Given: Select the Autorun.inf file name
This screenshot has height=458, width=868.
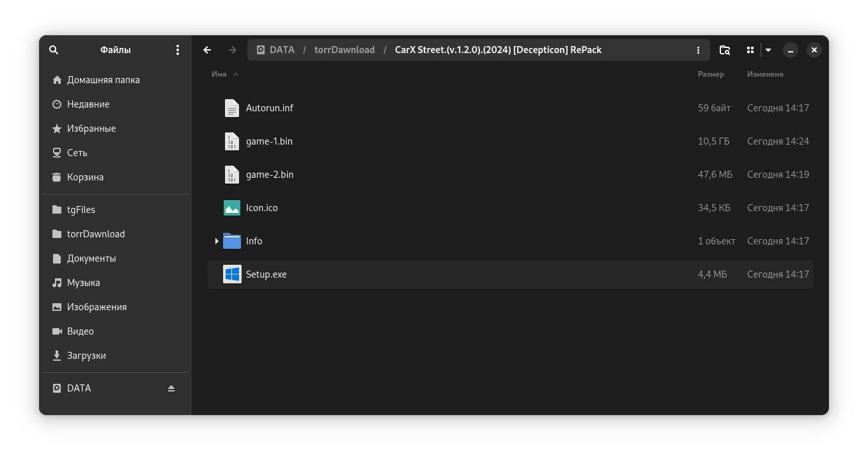Looking at the screenshot, I should (270, 108).
